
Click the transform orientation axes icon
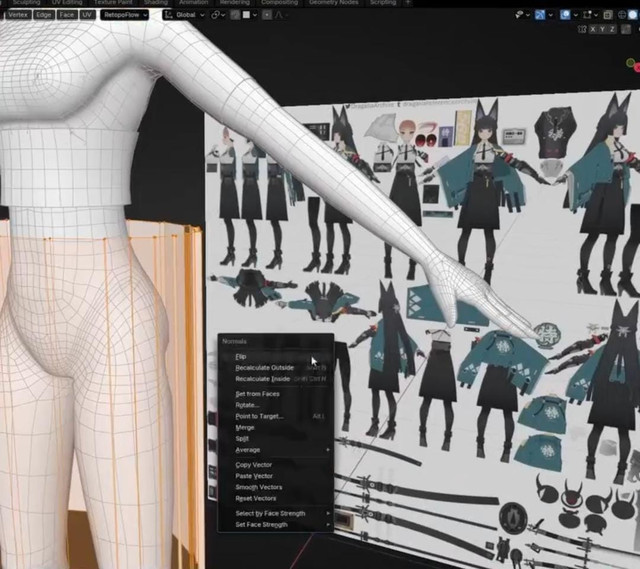[x=169, y=15]
